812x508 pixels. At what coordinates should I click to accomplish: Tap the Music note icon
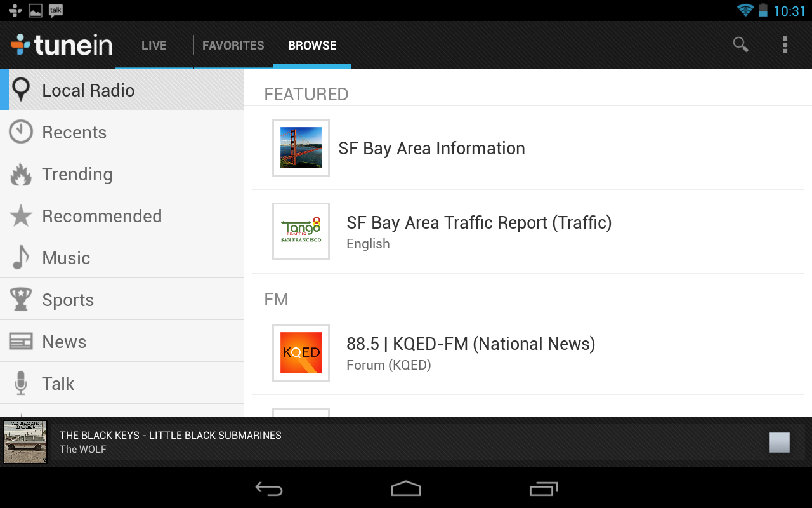click(x=21, y=257)
